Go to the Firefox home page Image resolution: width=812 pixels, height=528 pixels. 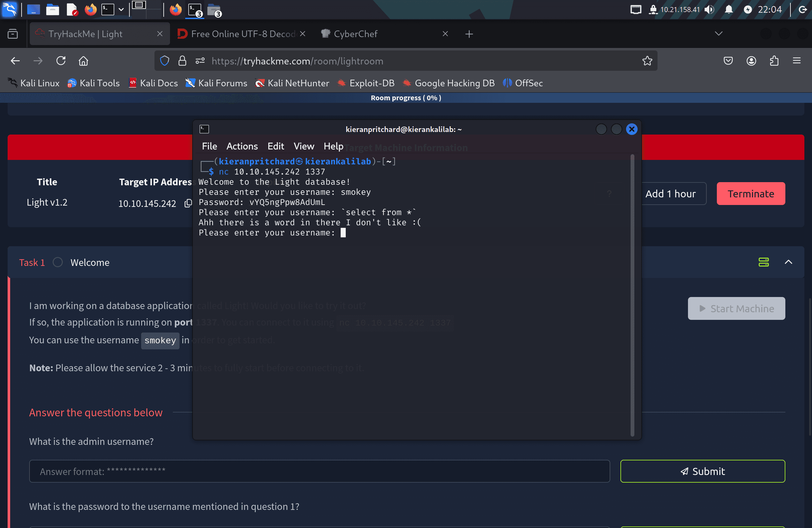[84, 61]
